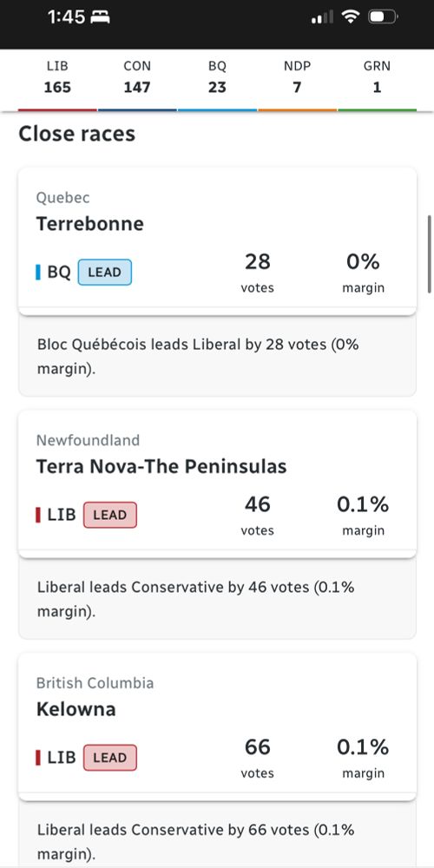Click the LIB LEAD badge in Terra Nova

109,515
